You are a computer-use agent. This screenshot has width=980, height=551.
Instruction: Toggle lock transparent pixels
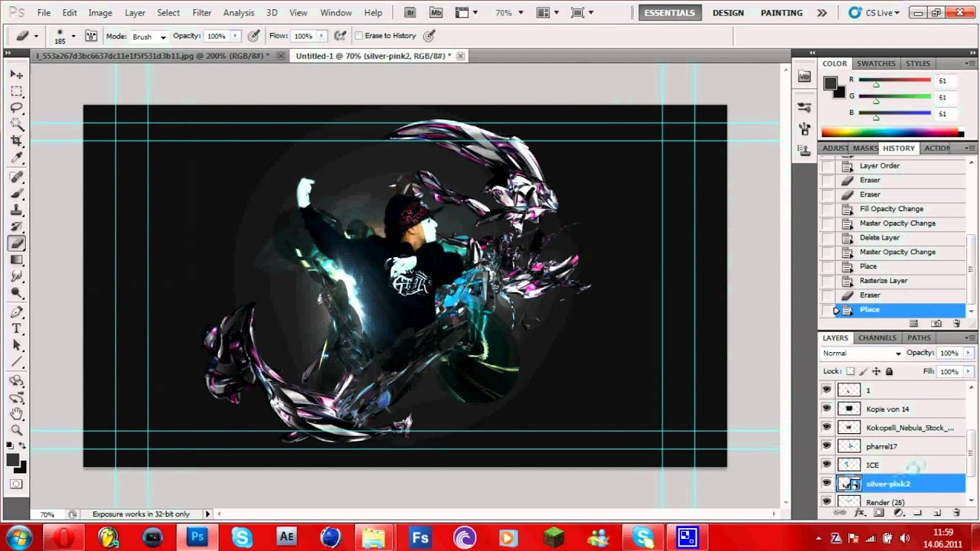point(850,371)
